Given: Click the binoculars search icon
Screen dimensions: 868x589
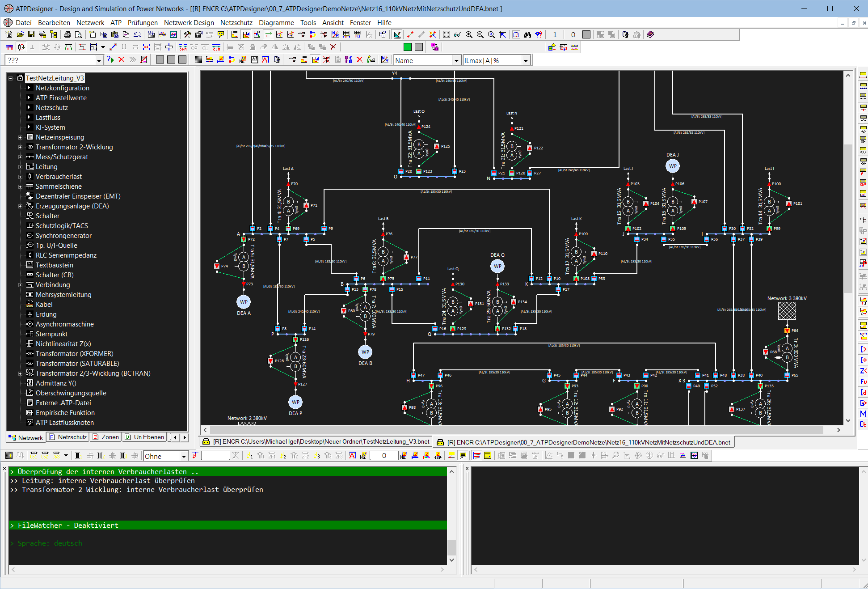Looking at the screenshot, I should (x=527, y=34).
